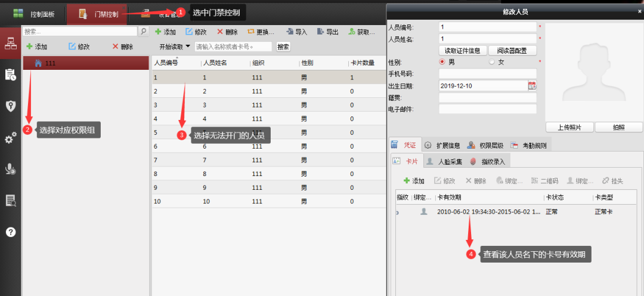The height and width of the screenshot is (296, 644).
Task: Click the 手机号码 input field
Action: pyautogui.click(x=487, y=73)
